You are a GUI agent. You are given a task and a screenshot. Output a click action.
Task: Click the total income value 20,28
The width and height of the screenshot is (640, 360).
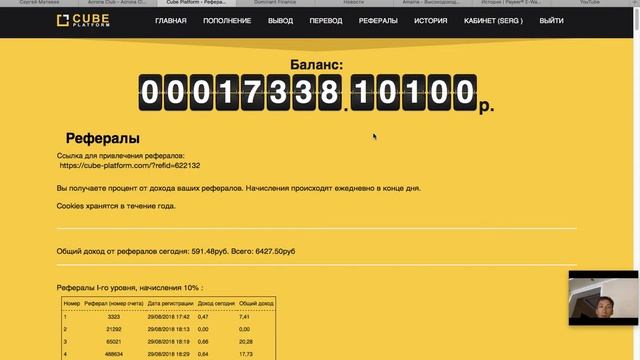pyautogui.click(x=246, y=342)
